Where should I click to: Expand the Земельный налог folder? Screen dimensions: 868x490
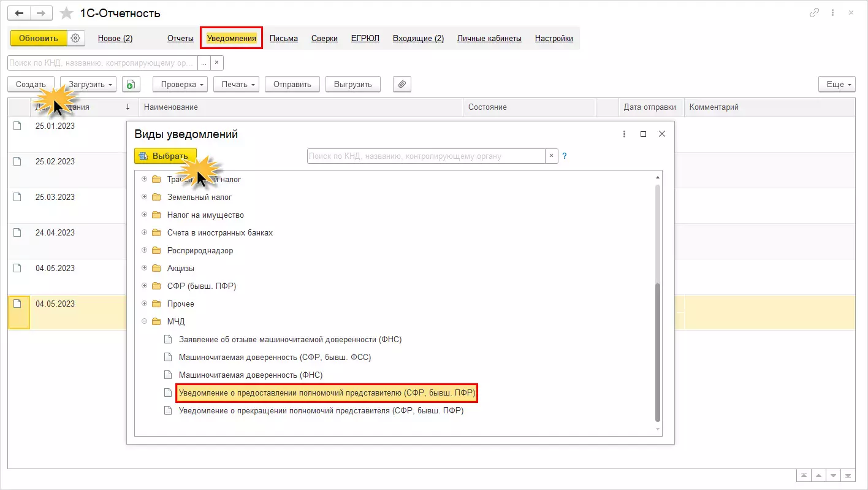(145, 197)
